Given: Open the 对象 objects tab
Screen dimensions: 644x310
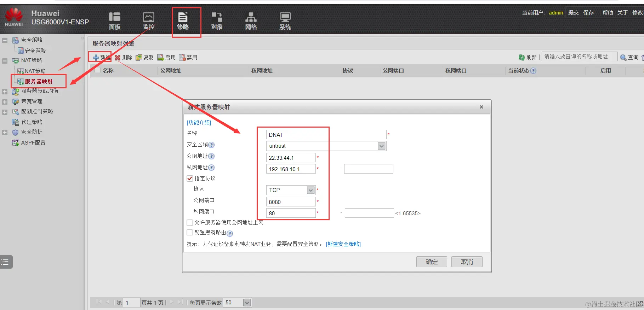Looking at the screenshot, I should pyautogui.click(x=217, y=21).
